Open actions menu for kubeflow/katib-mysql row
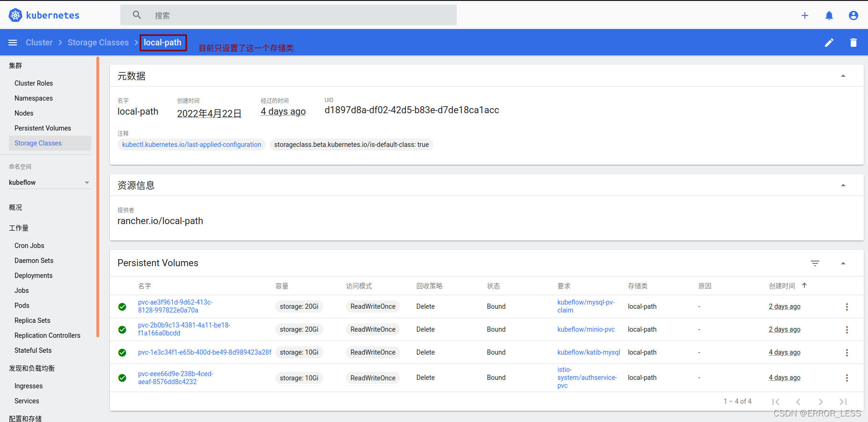This screenshot has height=422, width=868. pos(847,353)
